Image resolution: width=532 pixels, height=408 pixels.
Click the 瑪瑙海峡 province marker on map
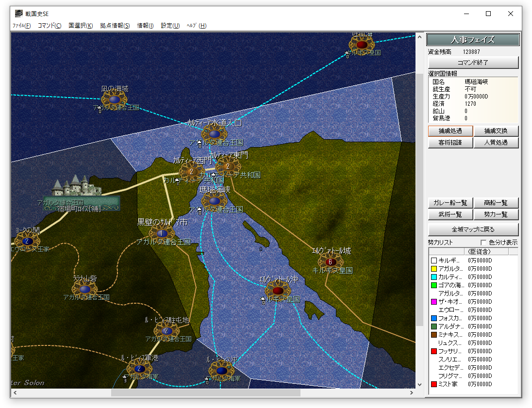point(214,200)
